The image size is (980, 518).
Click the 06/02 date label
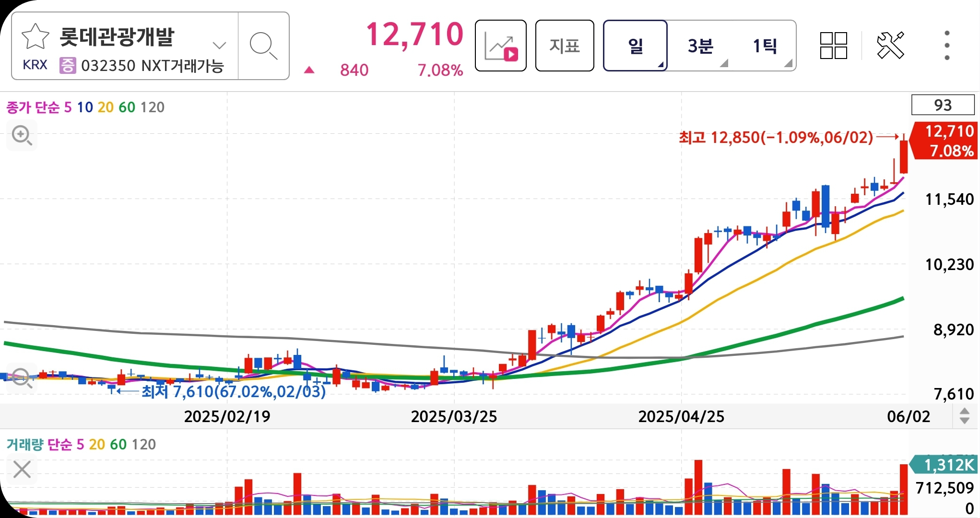coord(909,416)
